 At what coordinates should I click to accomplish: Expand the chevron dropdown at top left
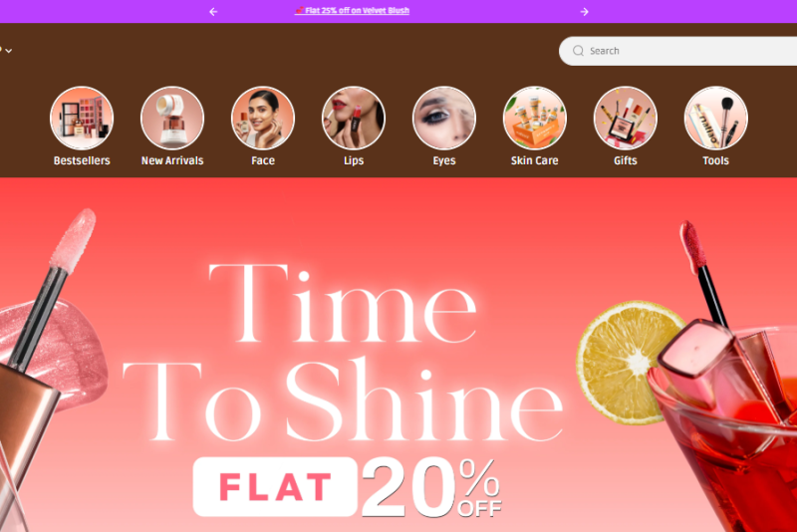click(9, 51)
